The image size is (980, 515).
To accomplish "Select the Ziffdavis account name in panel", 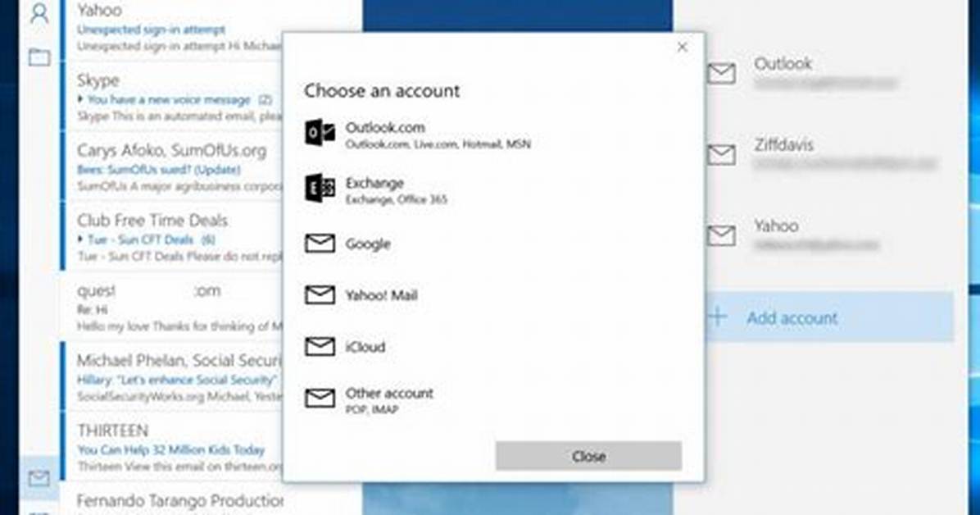I will 783,145.
